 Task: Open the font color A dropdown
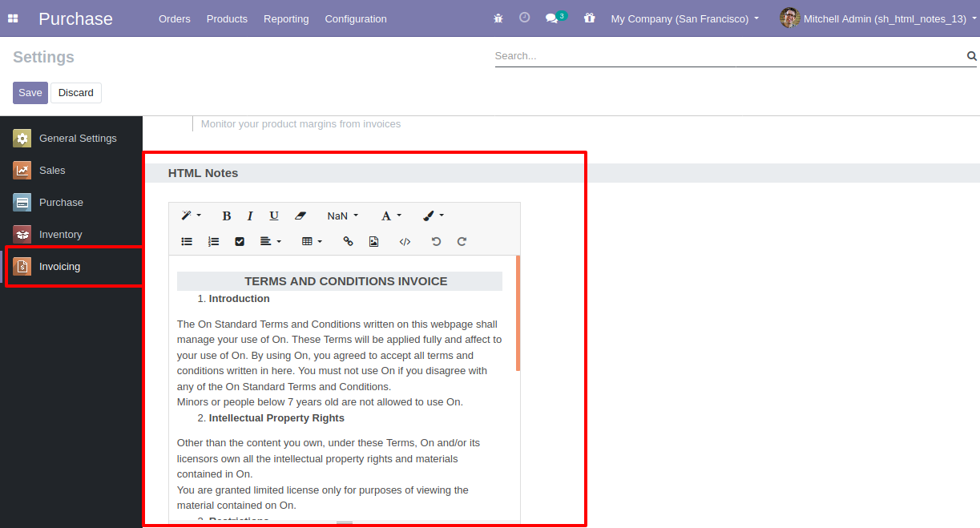(x=391, y=216)
